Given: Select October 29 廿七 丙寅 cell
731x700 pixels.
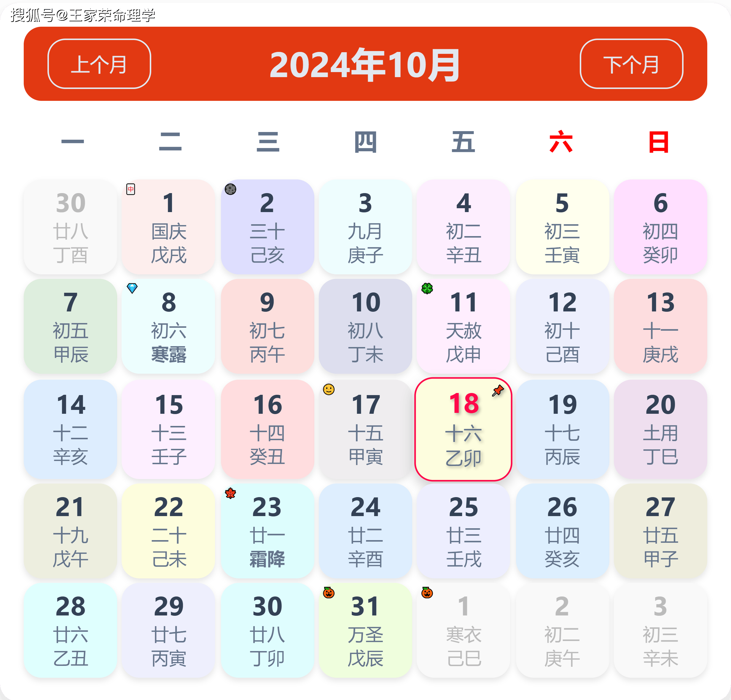Looking at the screenshot, I should [x=168, y=630].
